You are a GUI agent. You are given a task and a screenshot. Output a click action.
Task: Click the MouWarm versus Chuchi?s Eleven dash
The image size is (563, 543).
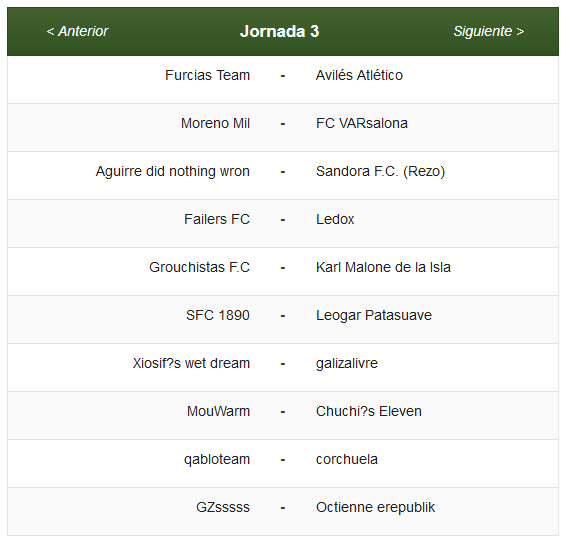click(283, 412)
